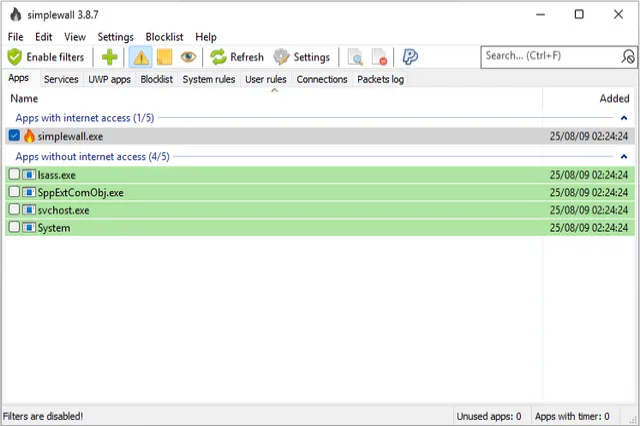Click the 'Apps with timer: 0' status entry
The height and width of the screenshot is (426, 640).
(572, 416)
